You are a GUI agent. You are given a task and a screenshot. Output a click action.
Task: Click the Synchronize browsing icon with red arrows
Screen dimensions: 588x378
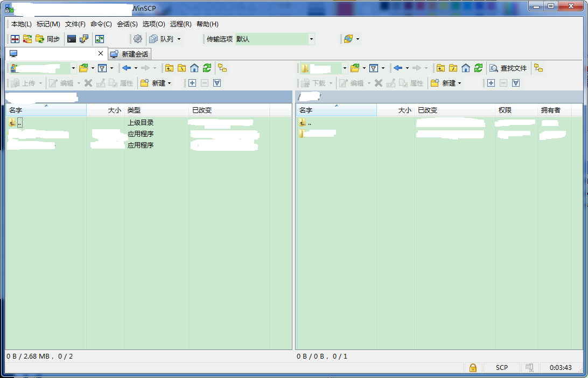pos(27,39)
